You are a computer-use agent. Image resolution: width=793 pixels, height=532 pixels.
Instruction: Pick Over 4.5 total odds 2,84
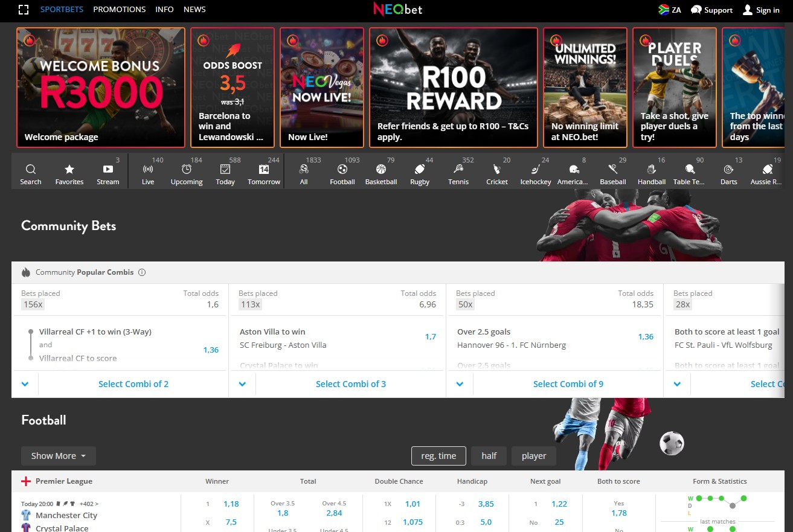pyautogui.click(x=334, y=513)
